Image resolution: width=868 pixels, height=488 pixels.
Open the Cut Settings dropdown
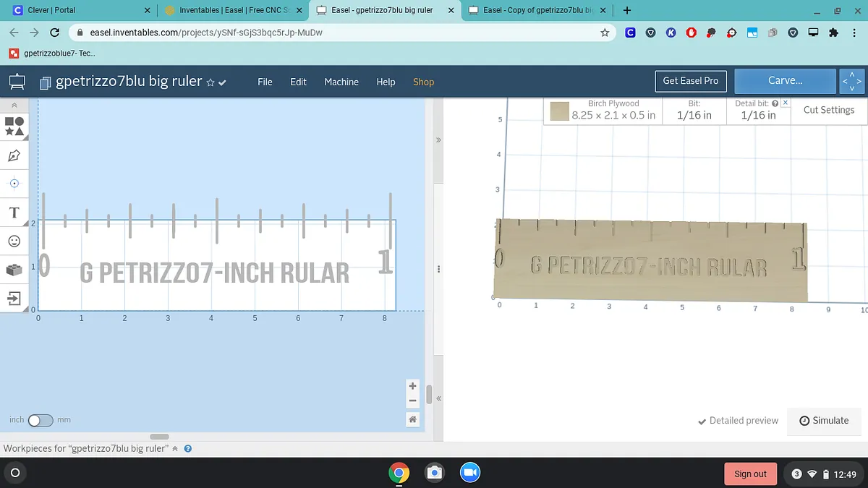[x=828, y=110]
